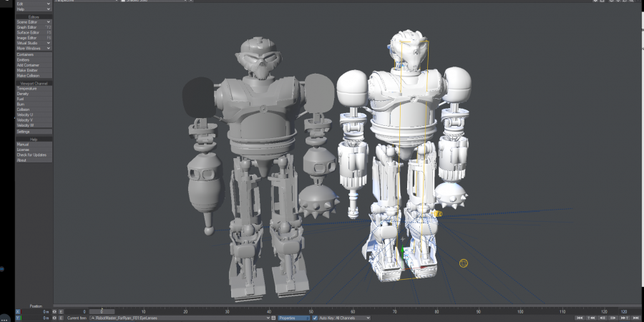644x322 pixels.
Task: Step forward one frame
Action: (x=613, y=318)
